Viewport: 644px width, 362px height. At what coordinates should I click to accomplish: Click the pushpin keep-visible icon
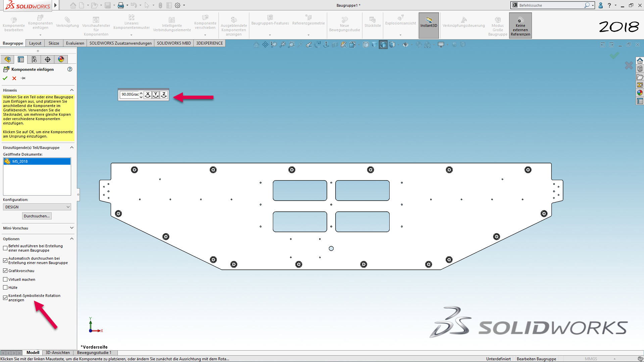(23, 78)
